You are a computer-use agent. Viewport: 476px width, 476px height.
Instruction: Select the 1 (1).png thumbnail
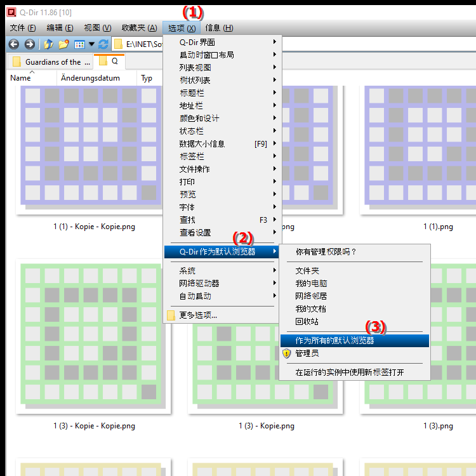point(418,150)
